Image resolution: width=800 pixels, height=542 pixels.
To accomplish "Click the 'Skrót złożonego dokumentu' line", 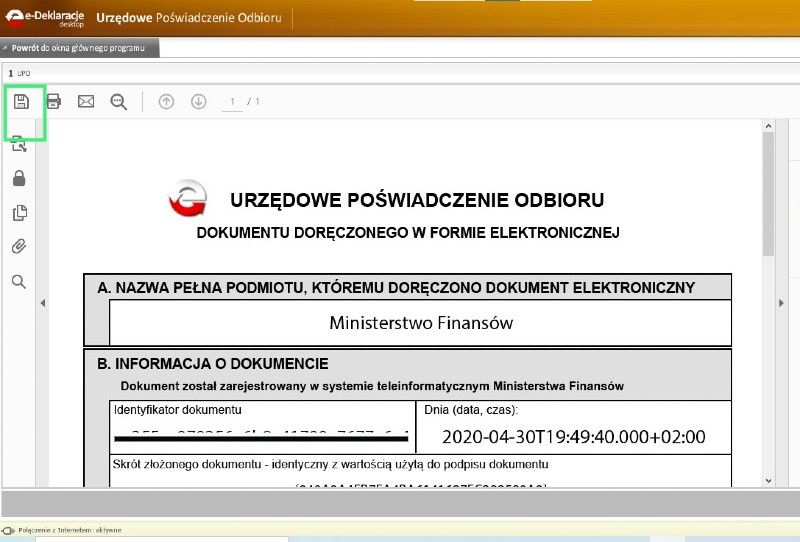I will [331, 464].
